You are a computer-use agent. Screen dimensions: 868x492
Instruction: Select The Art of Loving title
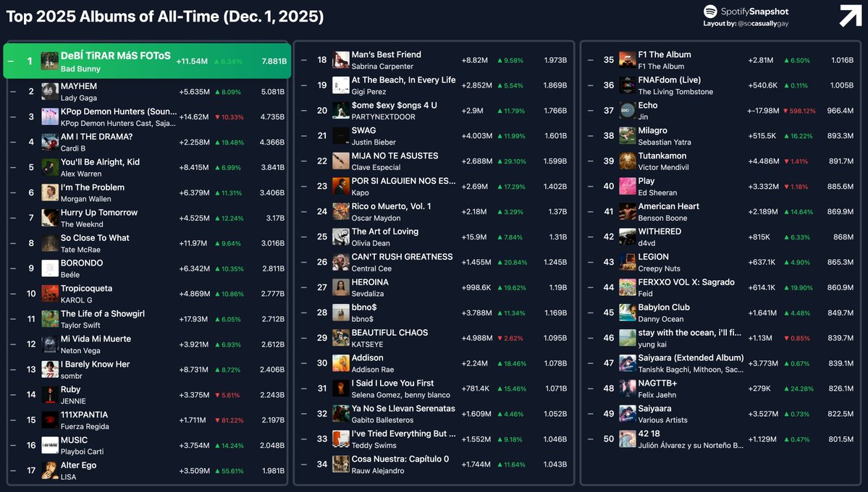(x=384, y=232)
